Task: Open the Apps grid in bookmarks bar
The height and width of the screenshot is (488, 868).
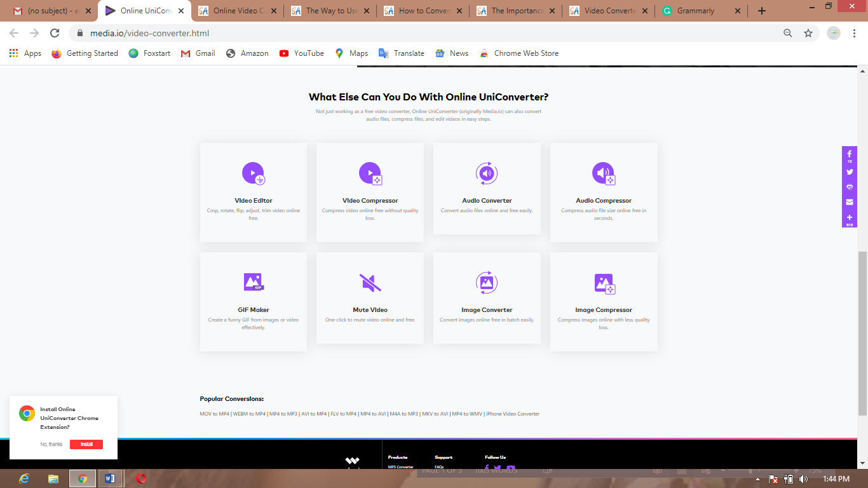Action: point(25,53)
